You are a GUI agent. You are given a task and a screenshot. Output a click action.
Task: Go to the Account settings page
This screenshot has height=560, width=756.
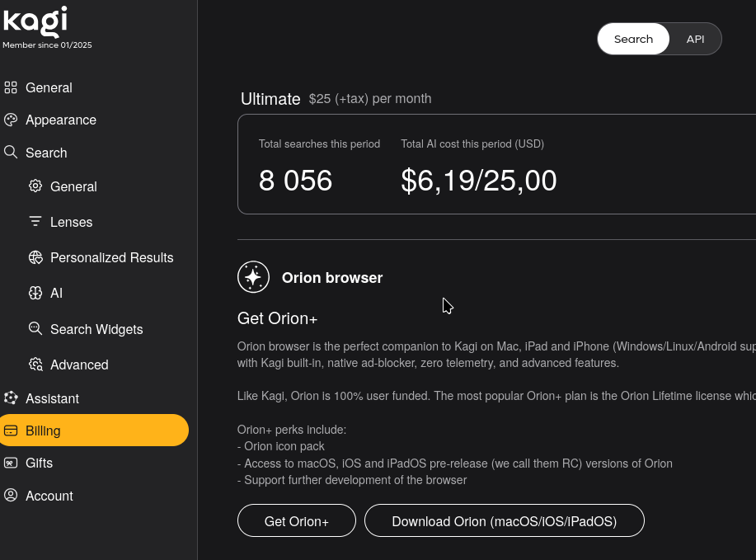pos(49,496)
